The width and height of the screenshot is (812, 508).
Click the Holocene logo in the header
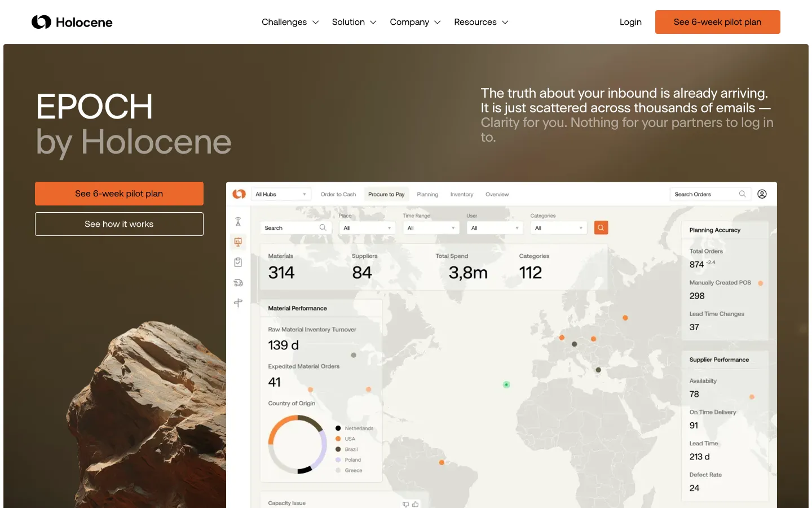point(72,22)
